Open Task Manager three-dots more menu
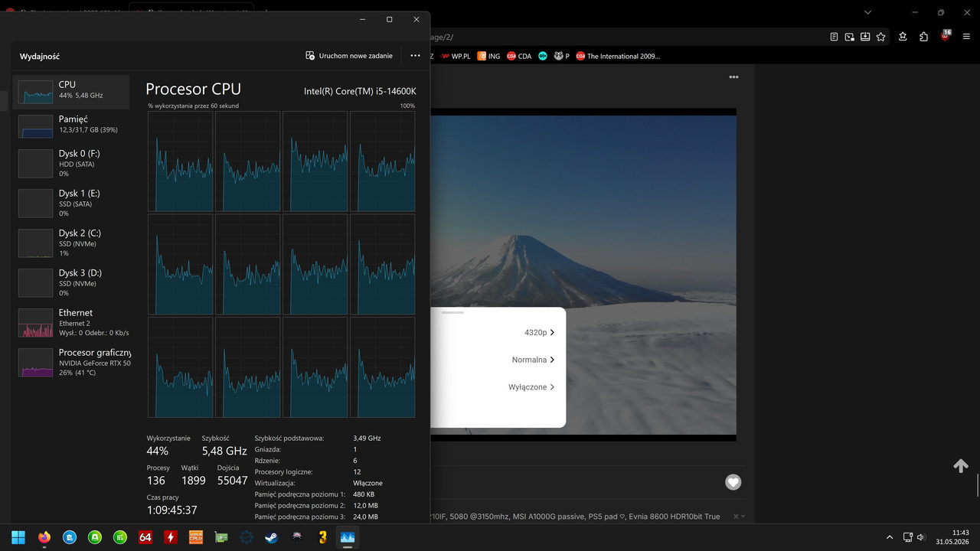 [415, 56]
